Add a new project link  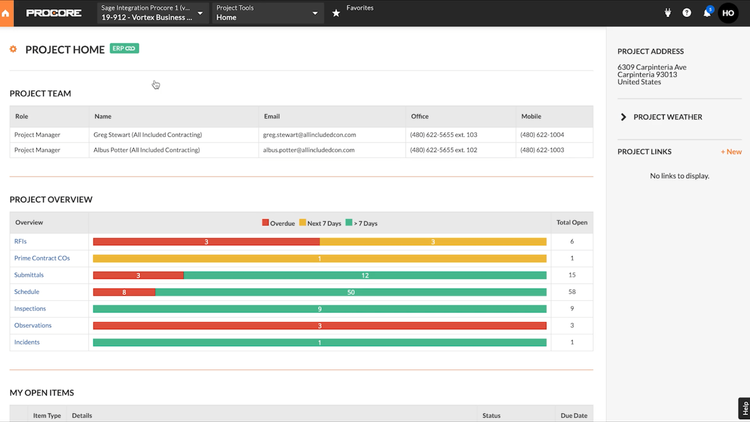pyautogui.click(x=731, y=152)
